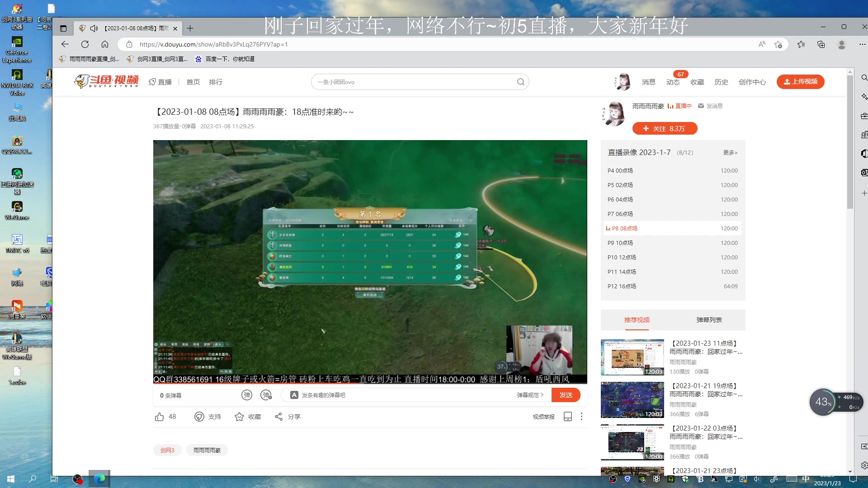Image resolution: width=868 pixels, height=488 pixels.
Task: Select the WeGame desktop shortcut
Action: [x=17, y=210]
